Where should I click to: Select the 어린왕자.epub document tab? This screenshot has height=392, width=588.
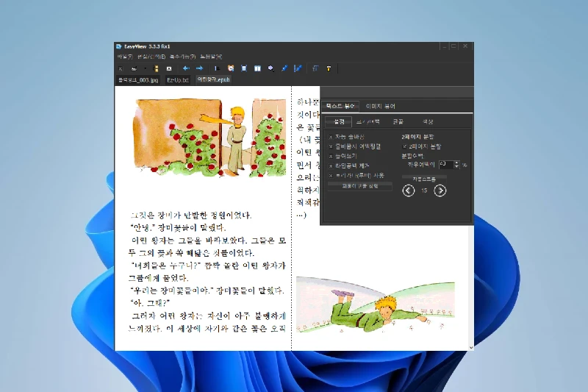pos(213,79)
